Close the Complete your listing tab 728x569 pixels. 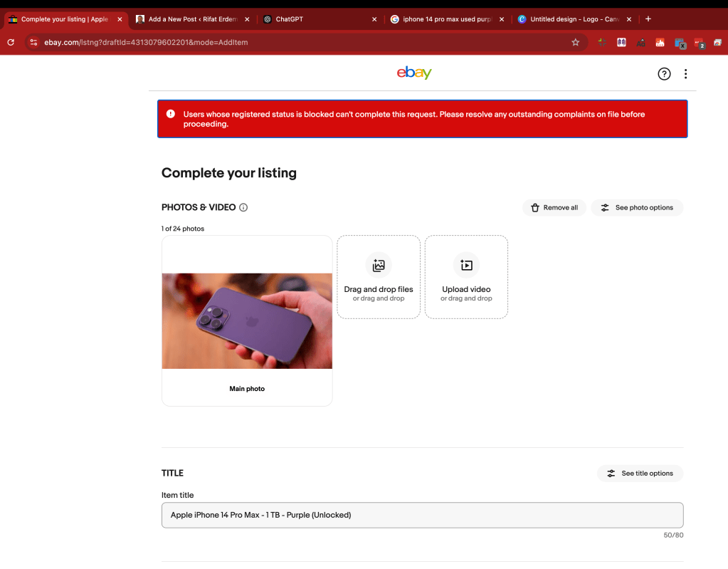(120, 19)
